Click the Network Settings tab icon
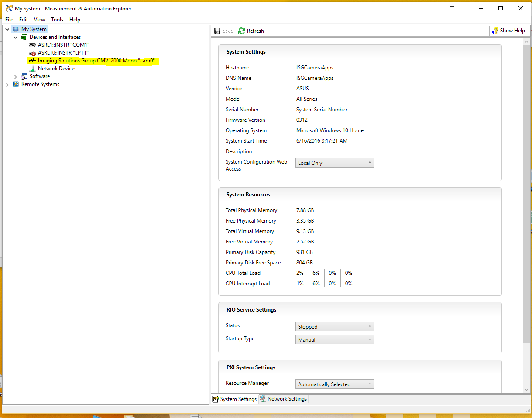This screenshot has height=418, width=532. (263, 398)
